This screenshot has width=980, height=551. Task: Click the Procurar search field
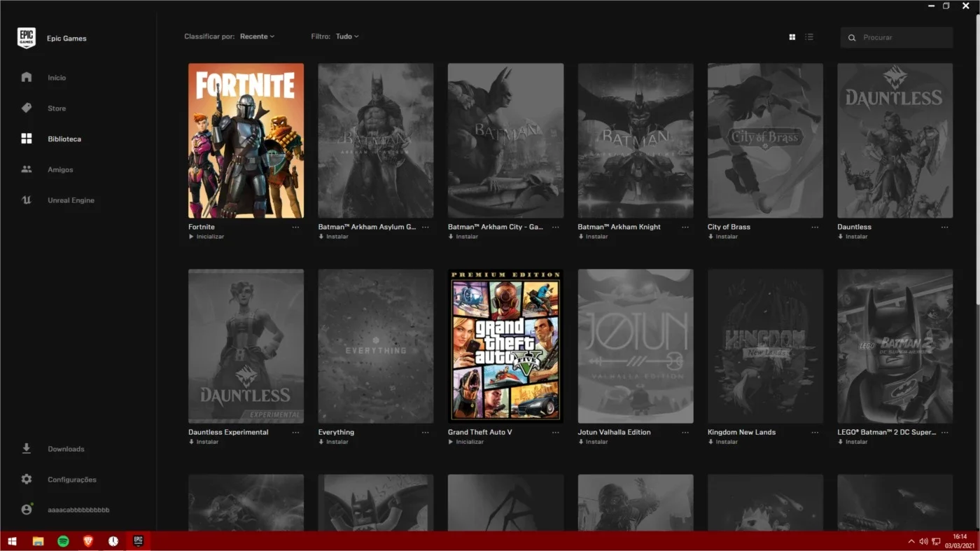[897, 37]
